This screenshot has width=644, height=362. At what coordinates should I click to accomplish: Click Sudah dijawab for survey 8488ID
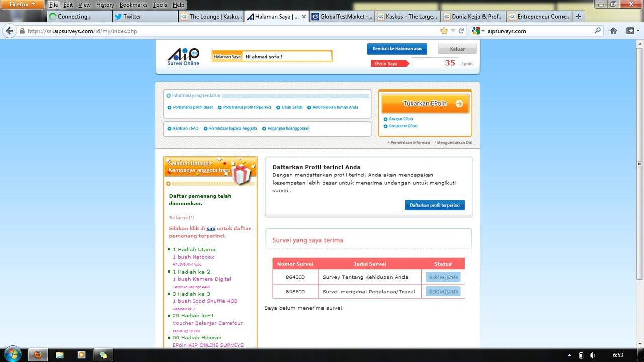tap(443, 291)
